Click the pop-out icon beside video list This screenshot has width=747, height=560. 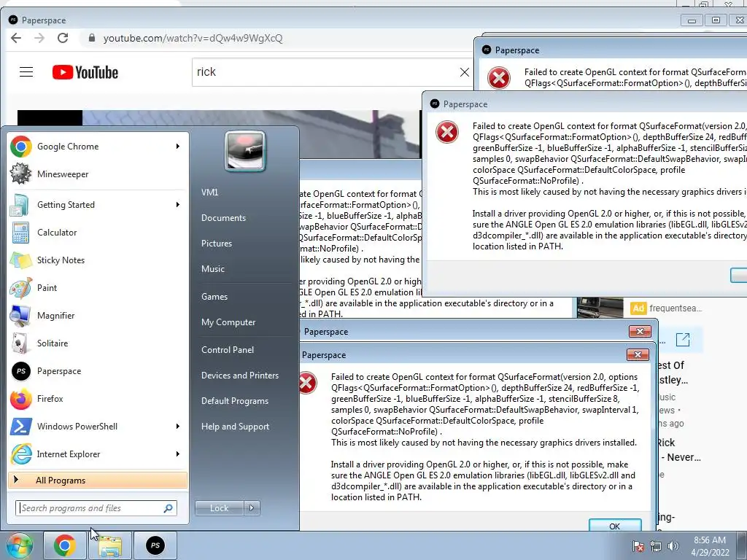coord(683,340)
